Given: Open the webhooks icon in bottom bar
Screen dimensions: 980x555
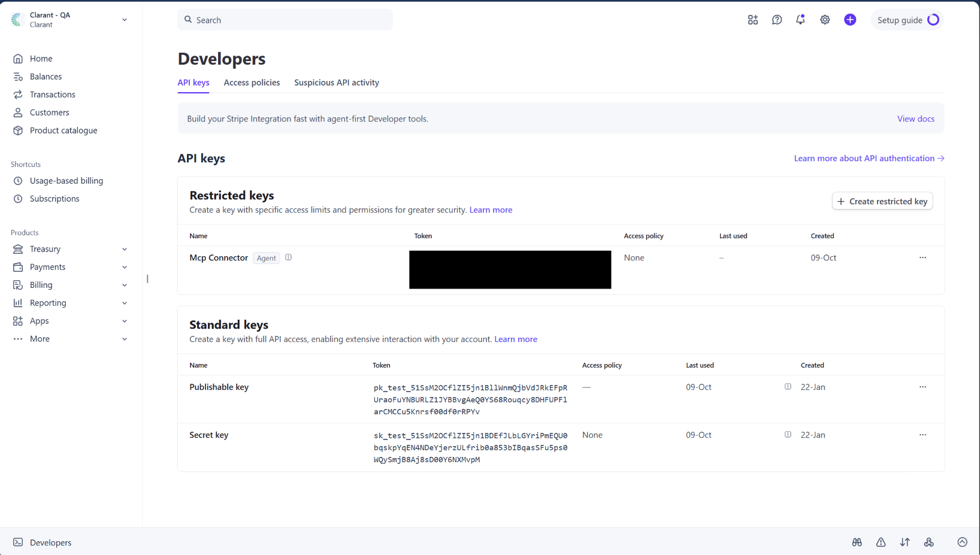Looking at the screenshot, I should [929, 542].
